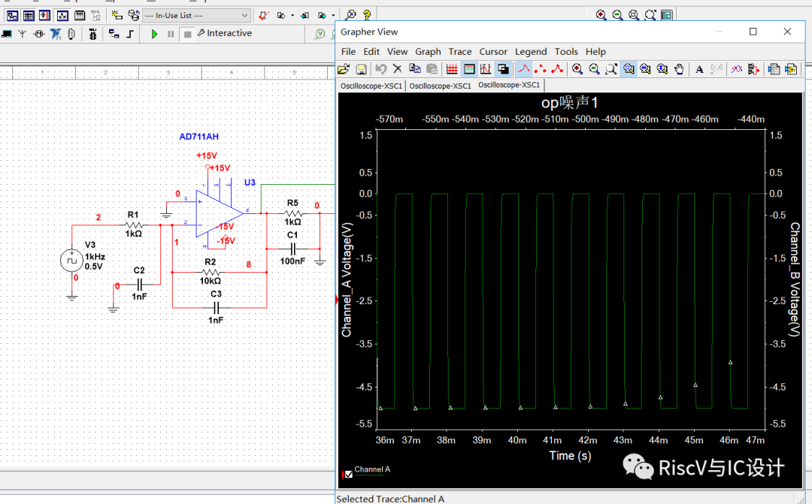Open the Cursor menu in Grapher
The image size is (812, 504).
[493, 52]
